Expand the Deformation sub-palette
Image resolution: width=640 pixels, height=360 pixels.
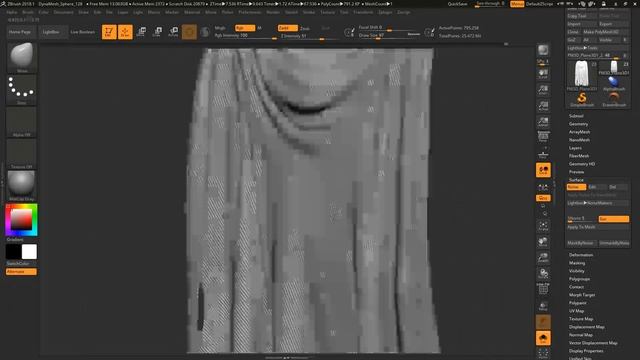click(x=581, y=255)
